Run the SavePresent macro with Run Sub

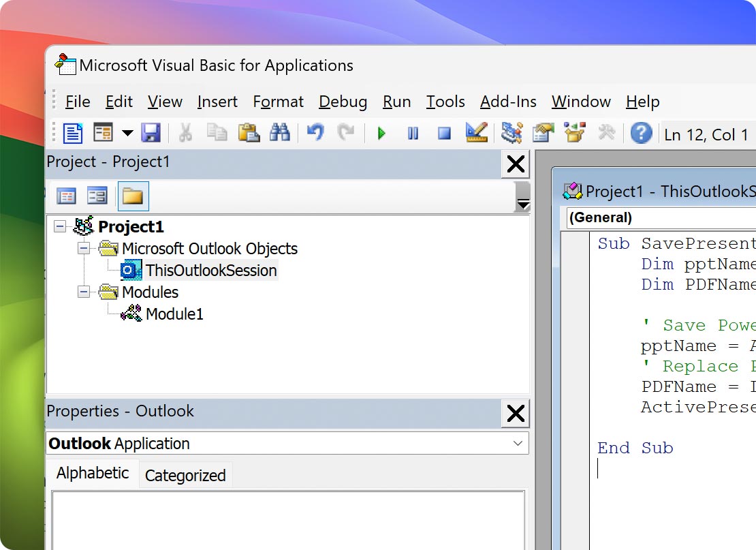[382, 134]
